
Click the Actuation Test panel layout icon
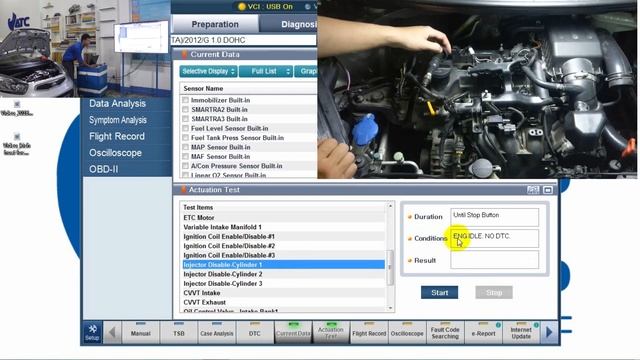click(533, 190)
